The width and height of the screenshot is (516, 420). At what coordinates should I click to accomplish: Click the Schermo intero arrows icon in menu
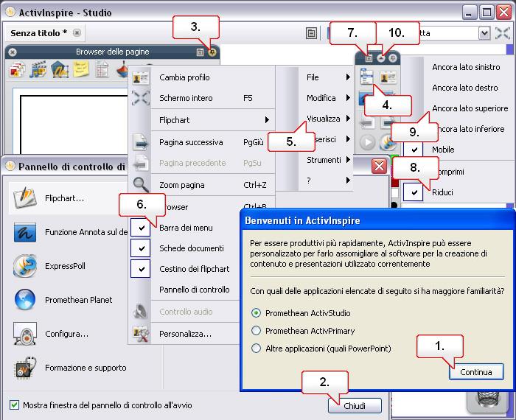[141, 98]
